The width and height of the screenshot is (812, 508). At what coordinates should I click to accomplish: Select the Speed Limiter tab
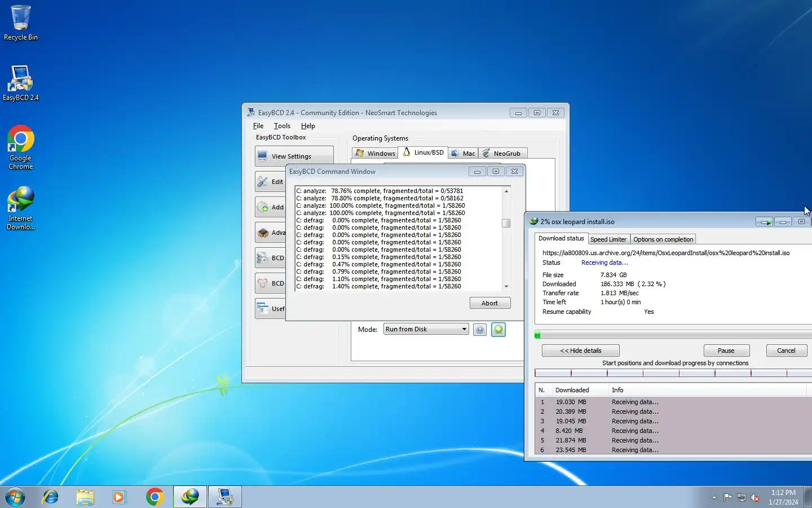pos(608,239)
